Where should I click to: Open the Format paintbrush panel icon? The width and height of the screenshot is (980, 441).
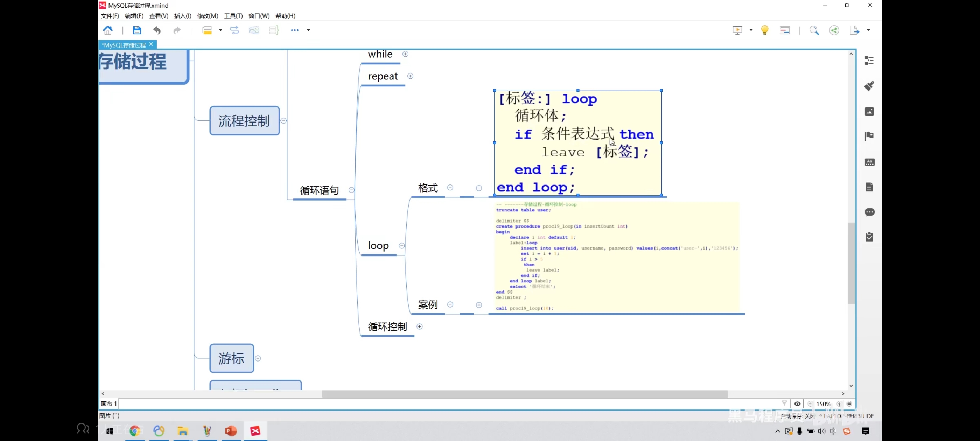coord(869,86)
